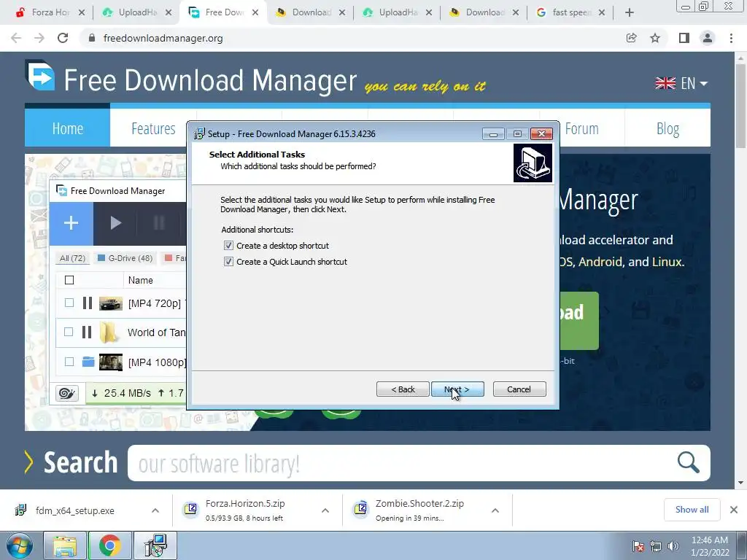
Task: Click the pause icon on MP4 720p row
Action: 88,303
